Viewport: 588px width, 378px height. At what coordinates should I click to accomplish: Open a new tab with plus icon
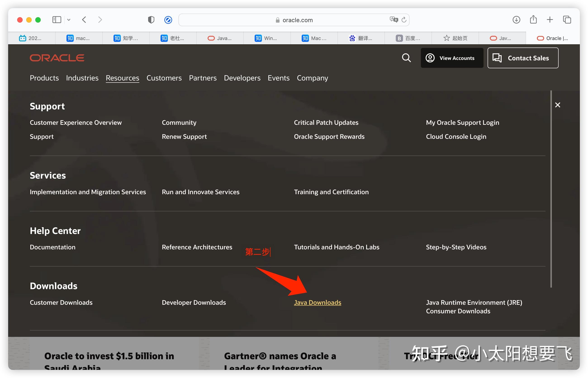[550, 20]
